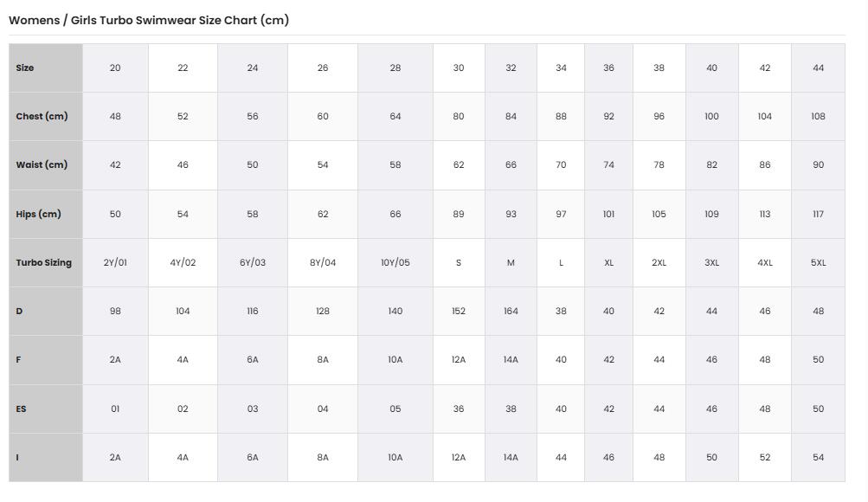
Task: Select the 2Y/01 Turbo Sizing cell
Action: click(x=115, y=263)
